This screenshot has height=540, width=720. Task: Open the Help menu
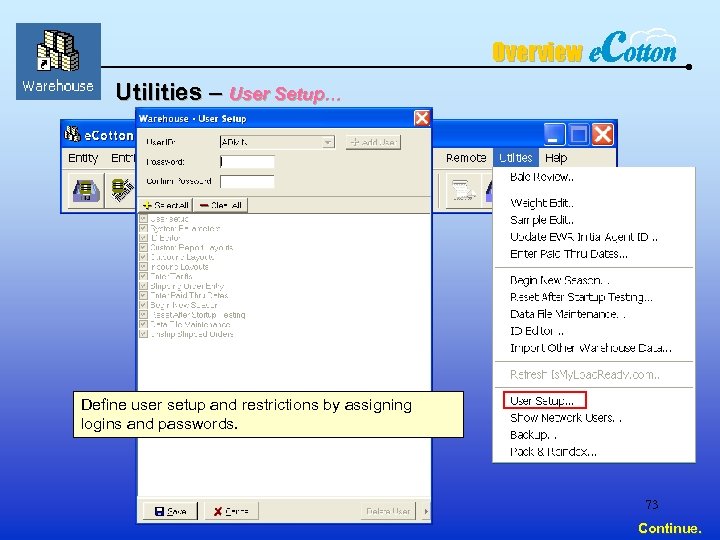click(556, 158)
